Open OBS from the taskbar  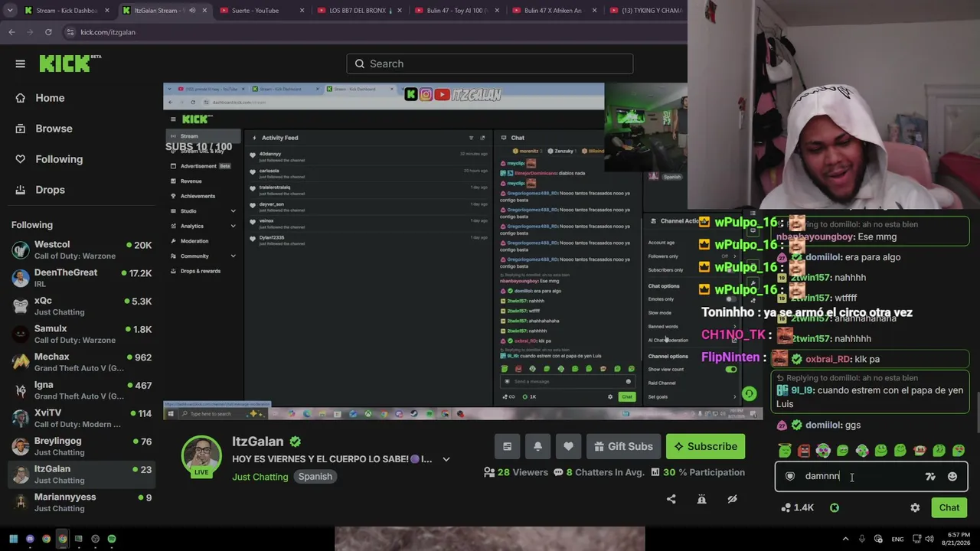click(95, 539)
